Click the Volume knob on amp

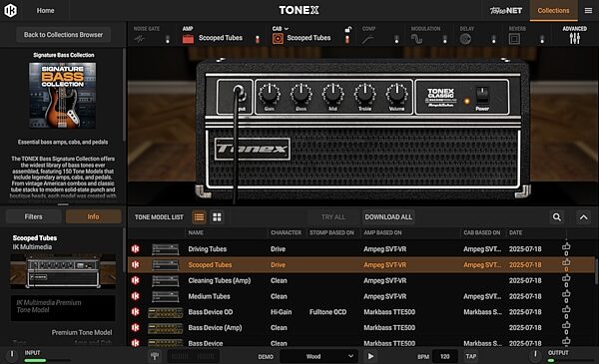coord(397,94)
